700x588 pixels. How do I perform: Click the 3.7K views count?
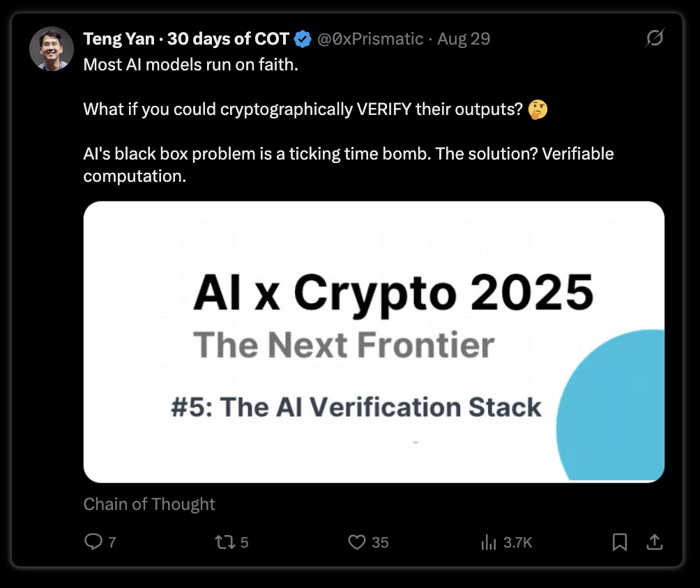click(x=517, y=543)
